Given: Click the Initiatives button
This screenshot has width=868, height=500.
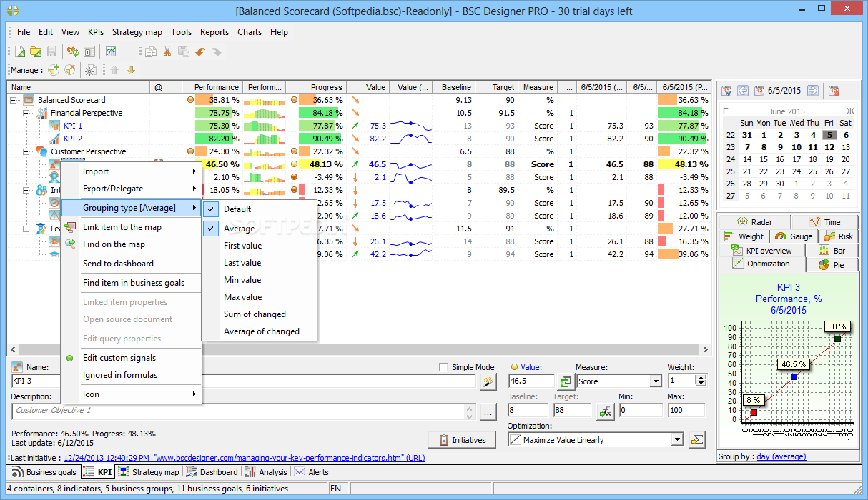Looking at the screenshot, I should pyautogui.click(x=462, y=440).
